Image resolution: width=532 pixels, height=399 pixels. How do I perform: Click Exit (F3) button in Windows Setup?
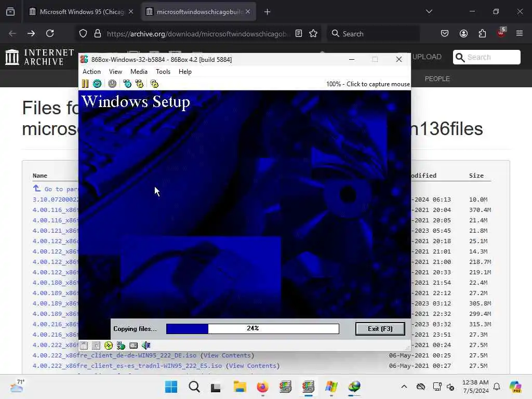(380, 329)
